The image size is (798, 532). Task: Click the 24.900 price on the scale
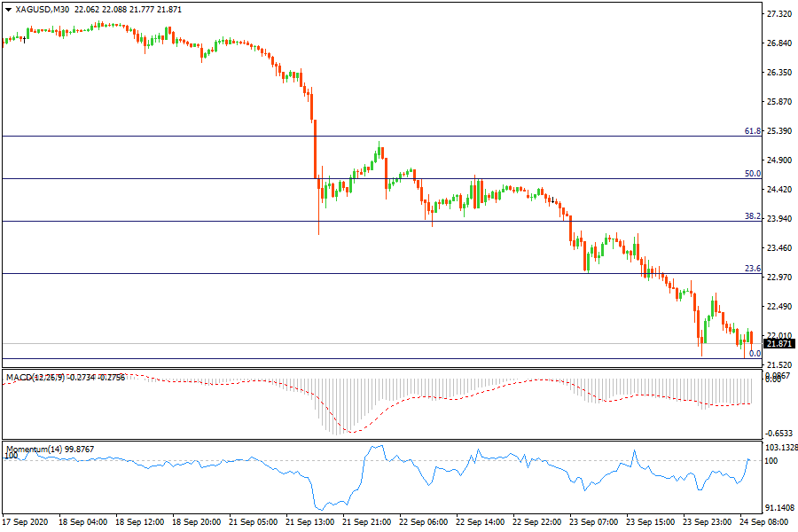[779, 160]
